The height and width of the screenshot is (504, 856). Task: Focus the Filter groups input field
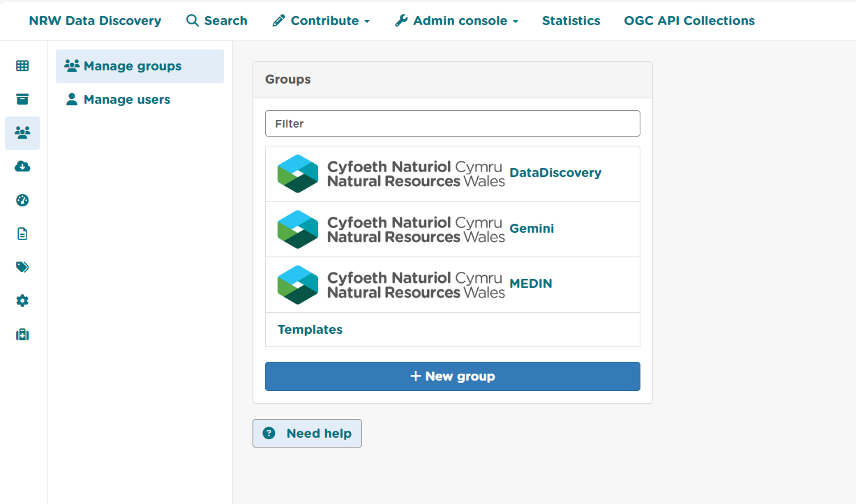(453, 123)
